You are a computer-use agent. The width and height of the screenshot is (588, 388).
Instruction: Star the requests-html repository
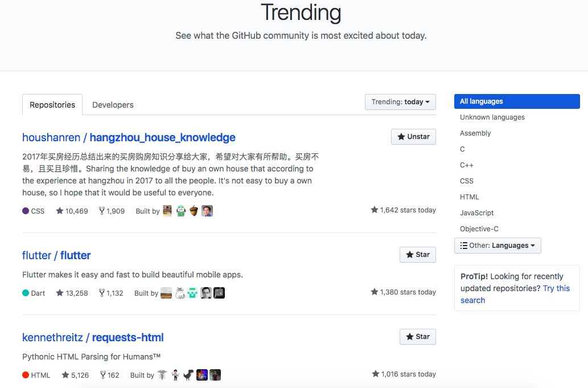coord(417,337)
